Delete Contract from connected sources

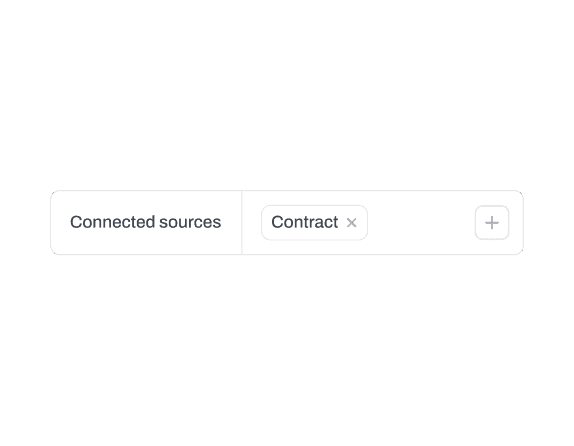point(351,223)
